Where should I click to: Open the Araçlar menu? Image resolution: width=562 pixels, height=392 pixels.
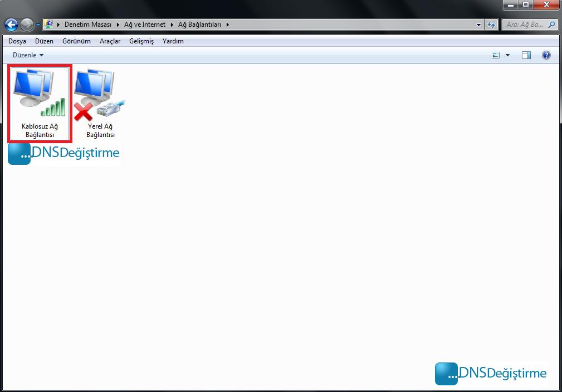(x=110, y=41)
